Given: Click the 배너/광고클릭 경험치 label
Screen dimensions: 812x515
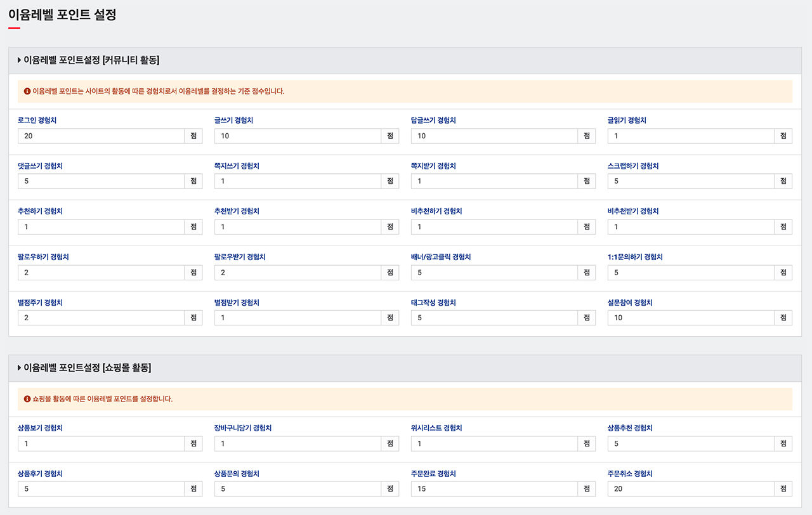Looking at the screenshot, I should [441, 257].
